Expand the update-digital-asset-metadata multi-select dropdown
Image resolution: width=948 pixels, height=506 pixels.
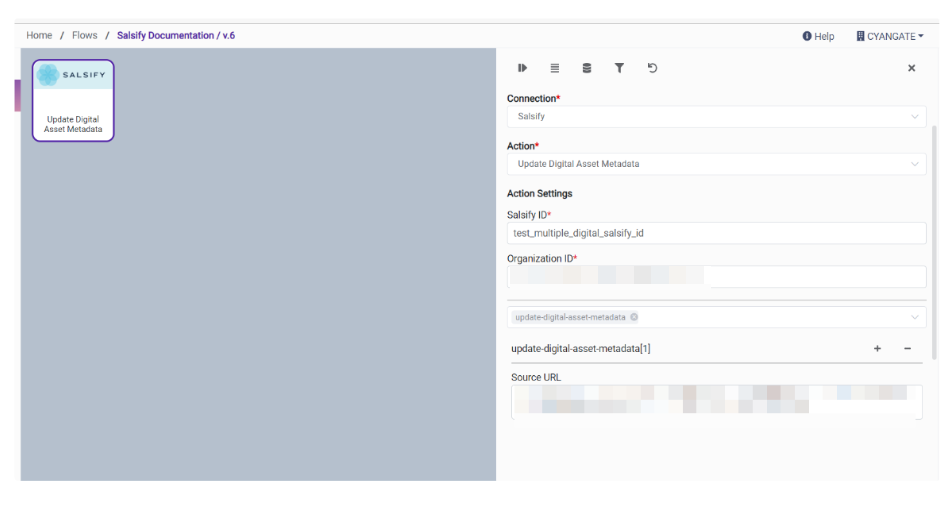pos(914,317)
